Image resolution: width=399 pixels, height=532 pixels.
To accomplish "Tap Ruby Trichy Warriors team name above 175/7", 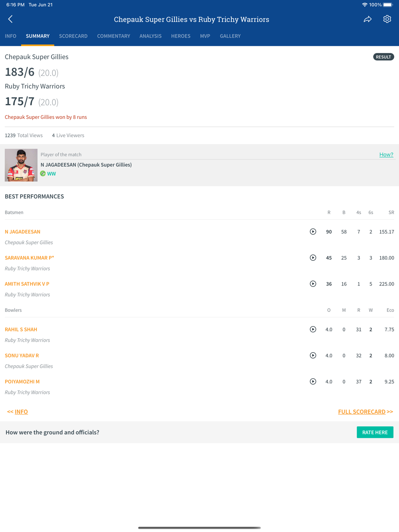I will click(35, 87).
